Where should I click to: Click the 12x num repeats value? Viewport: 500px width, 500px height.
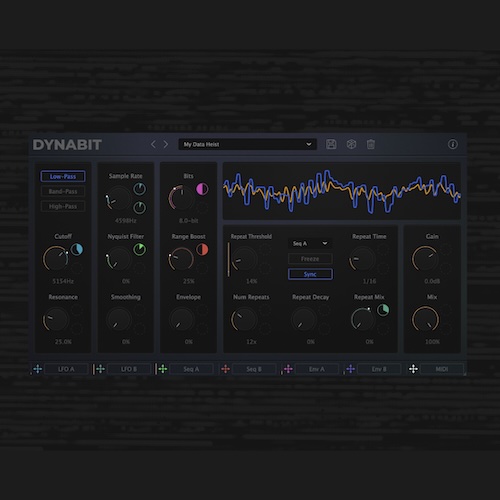[x=251, y=342]
